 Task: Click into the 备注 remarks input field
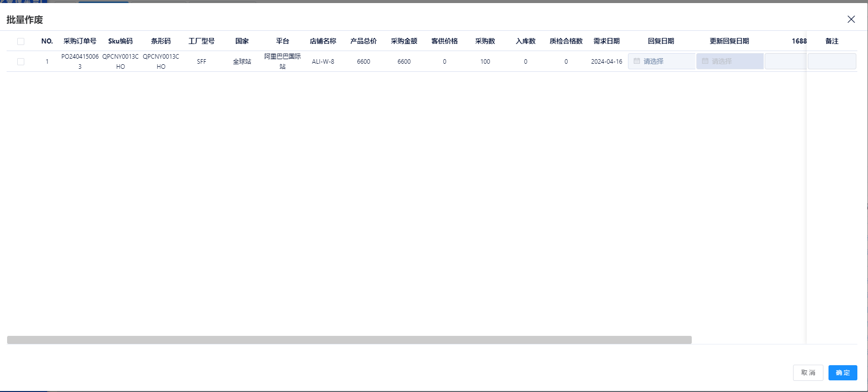click(832, 61)
